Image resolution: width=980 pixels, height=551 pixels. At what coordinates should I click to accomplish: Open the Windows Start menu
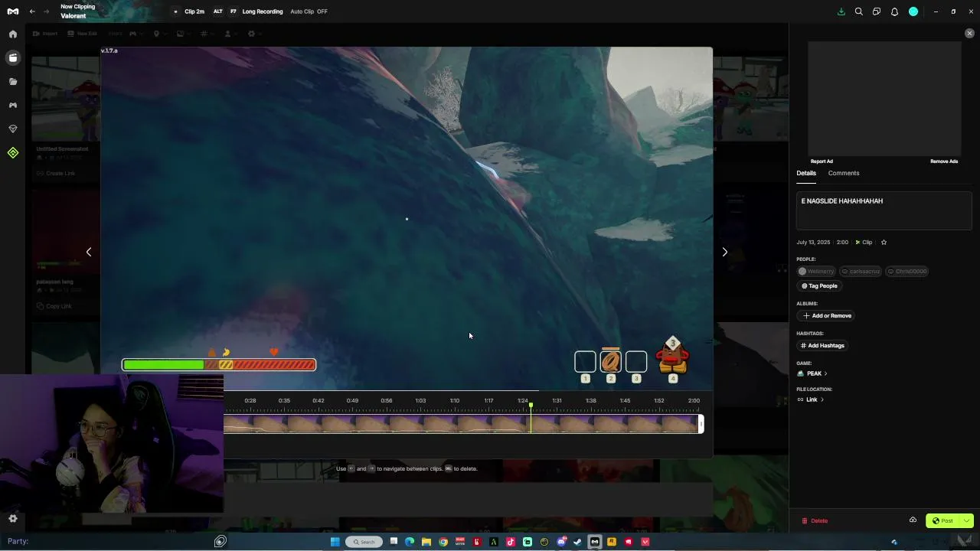tap(335, 542)
